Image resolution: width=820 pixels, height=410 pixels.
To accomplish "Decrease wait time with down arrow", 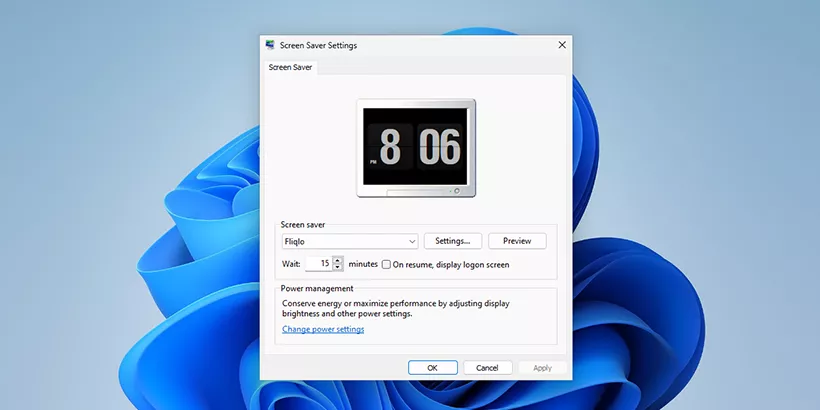I will click(338, 267).
